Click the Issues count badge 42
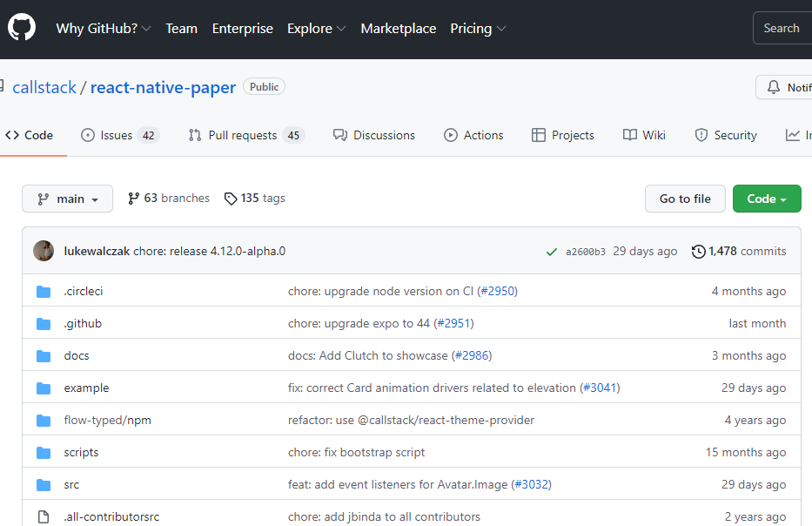The width and height of the screenshot is (812, 526). 149,136
